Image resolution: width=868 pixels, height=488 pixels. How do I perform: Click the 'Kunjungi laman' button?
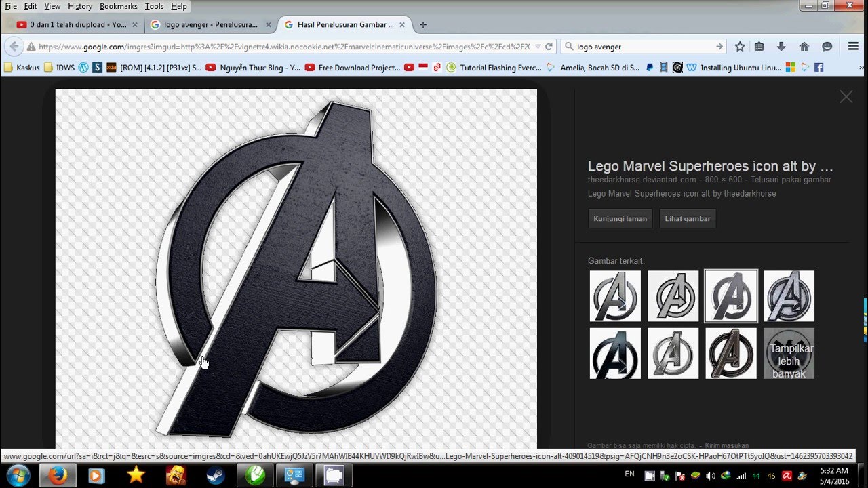click(x=620, y=219)
